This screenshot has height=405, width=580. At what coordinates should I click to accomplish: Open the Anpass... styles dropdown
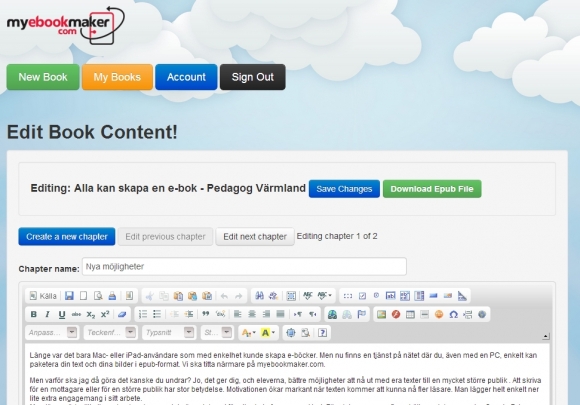51,332
